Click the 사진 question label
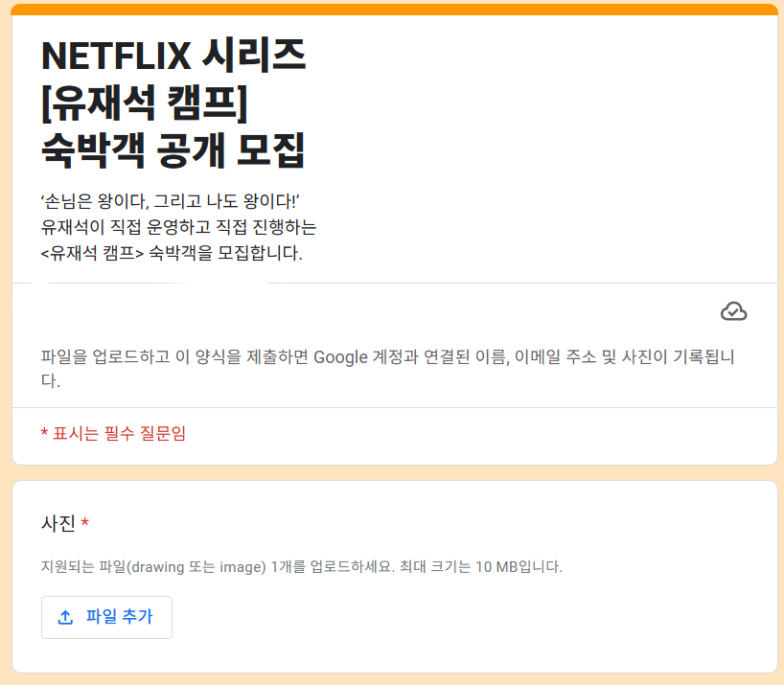Screen dimensions: 784x685 click(58, 523)
